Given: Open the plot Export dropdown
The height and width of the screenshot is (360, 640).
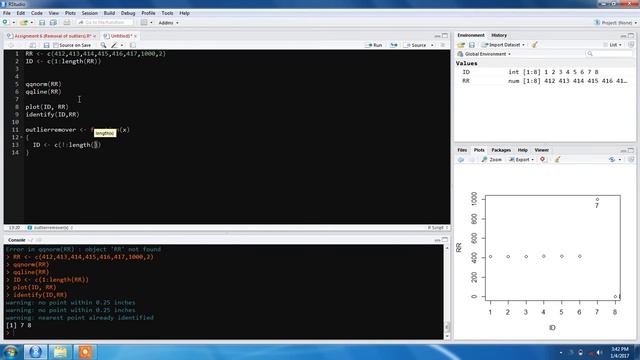Looking at the screenshot, I should click(521, 160).
